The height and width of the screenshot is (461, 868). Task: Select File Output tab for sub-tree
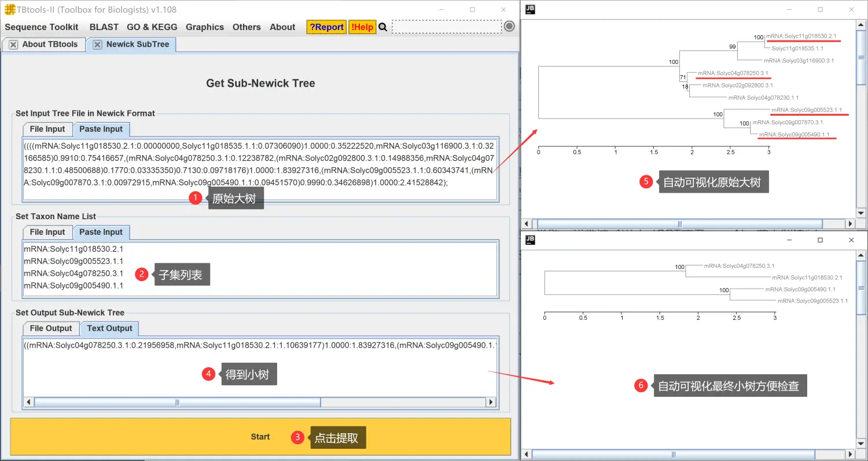pyautogui.click(x=51, y=328)
